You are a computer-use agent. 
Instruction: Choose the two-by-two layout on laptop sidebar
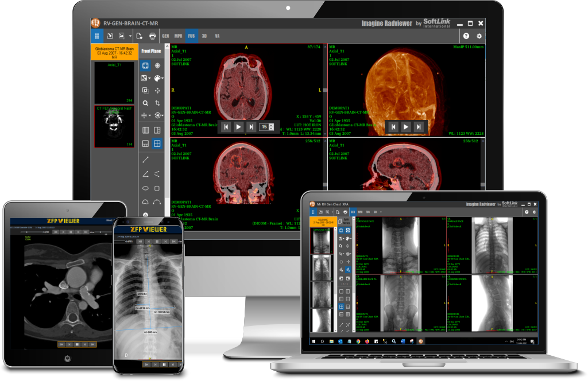pos(341,306)
